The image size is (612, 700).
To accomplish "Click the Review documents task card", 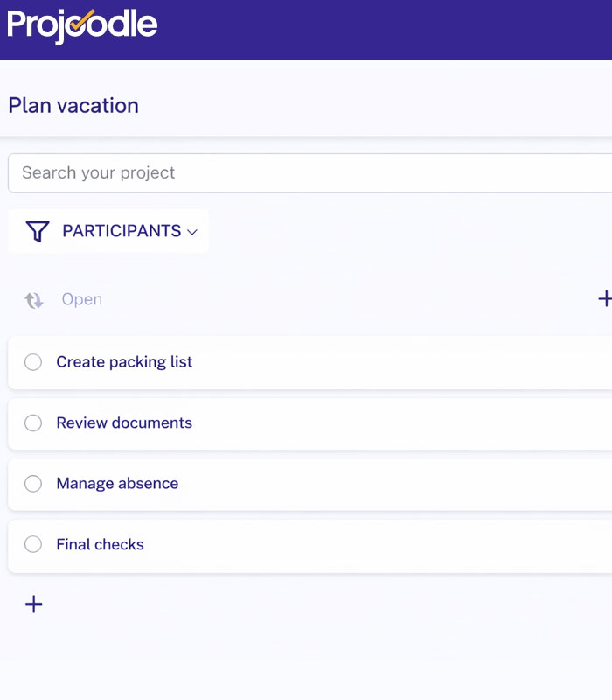I will (x=123, y=423).
